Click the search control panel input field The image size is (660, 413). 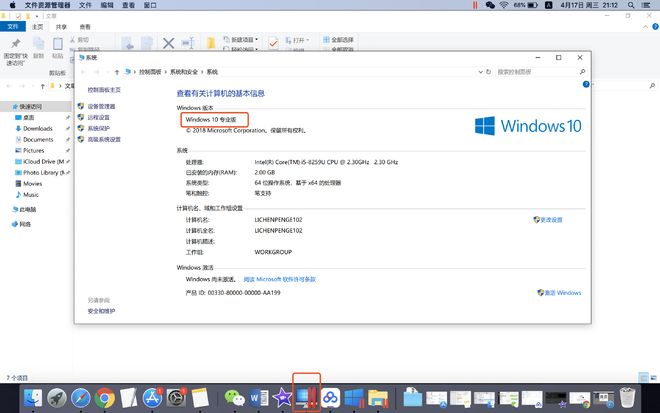tap(538, 72)
